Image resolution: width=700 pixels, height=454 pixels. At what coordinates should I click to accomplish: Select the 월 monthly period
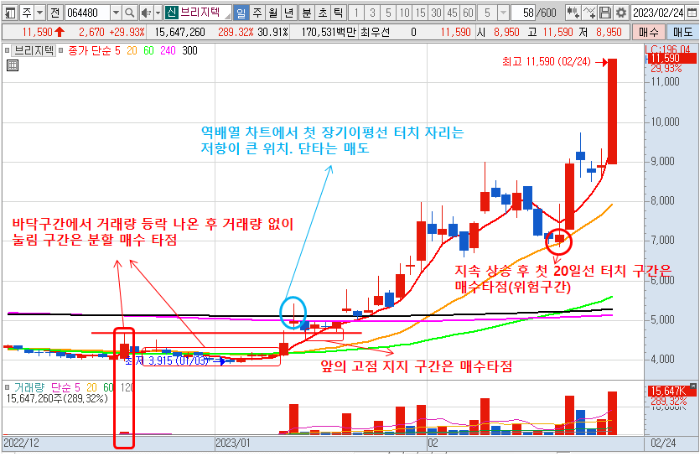tap(273, 12)
